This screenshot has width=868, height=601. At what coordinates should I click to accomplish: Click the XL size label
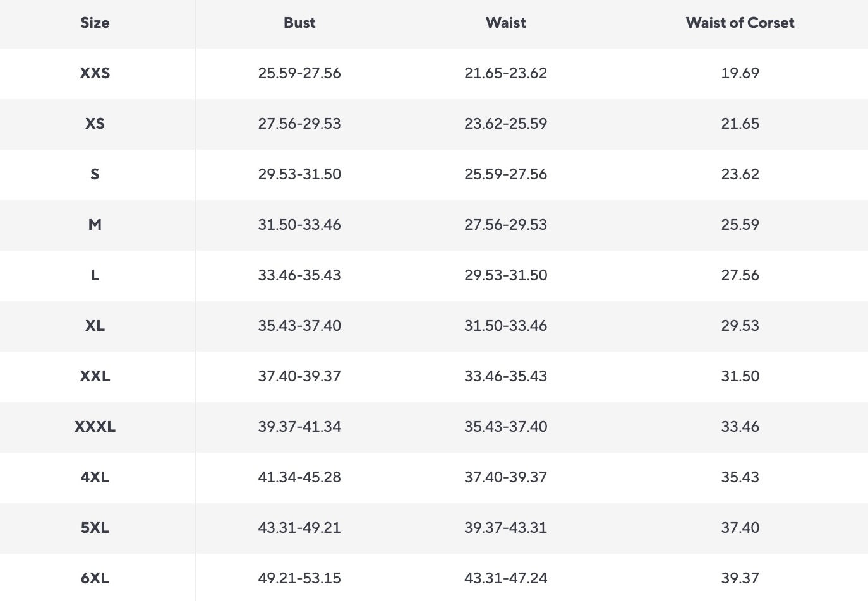(95, 326)
